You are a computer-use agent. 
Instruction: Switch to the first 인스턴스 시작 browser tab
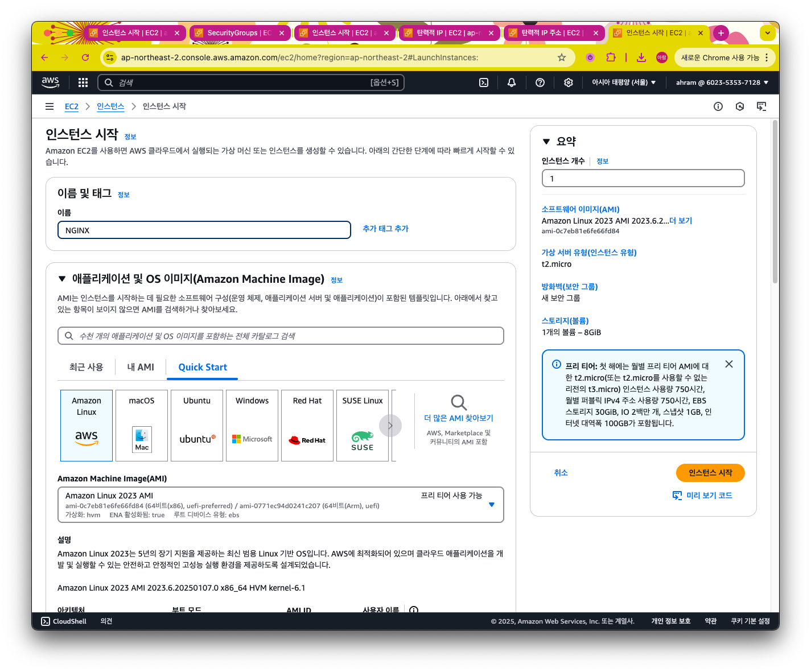[135, 33]
